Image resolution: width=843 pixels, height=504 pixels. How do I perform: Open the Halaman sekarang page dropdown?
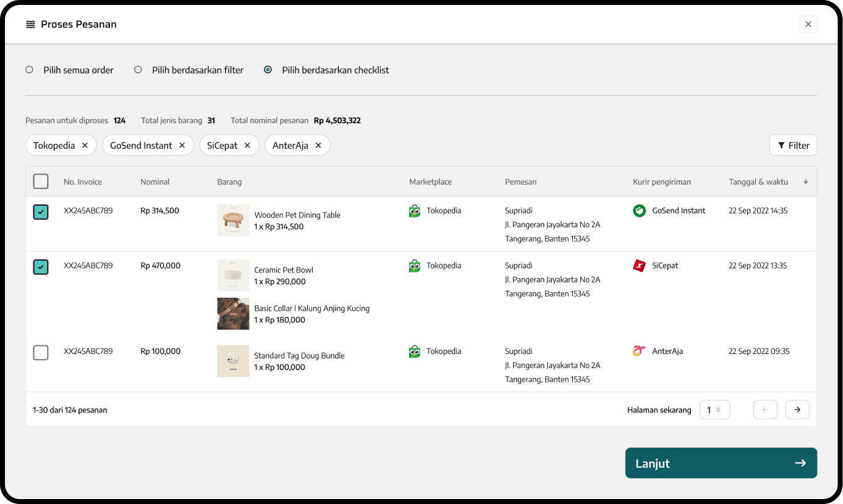(714, 409)
